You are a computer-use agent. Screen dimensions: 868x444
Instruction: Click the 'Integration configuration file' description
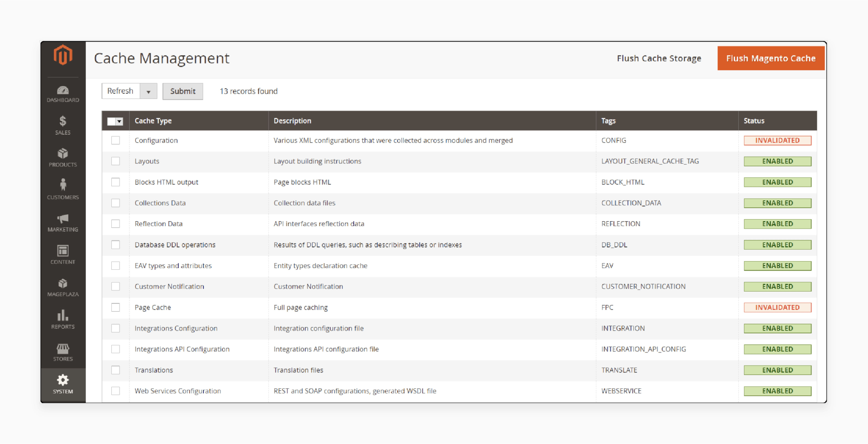(318, 328)
